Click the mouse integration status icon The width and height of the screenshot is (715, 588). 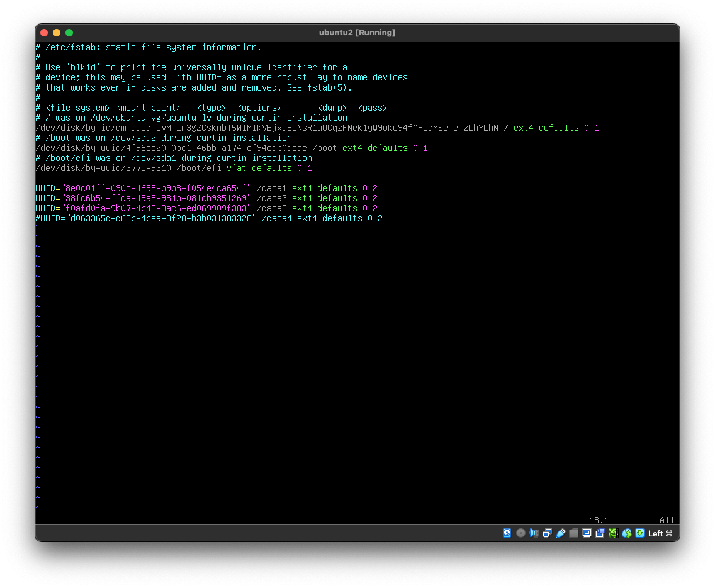(627, 533)
